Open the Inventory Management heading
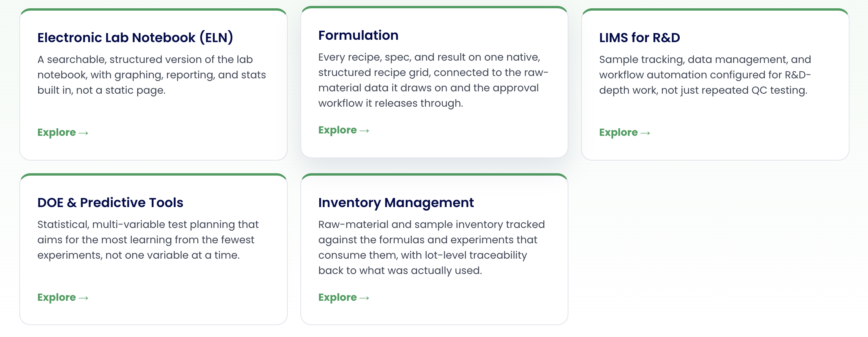 pos(396,203)
